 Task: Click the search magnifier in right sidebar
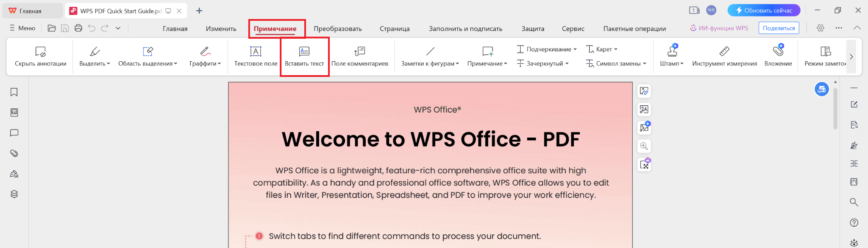[854, 202]
